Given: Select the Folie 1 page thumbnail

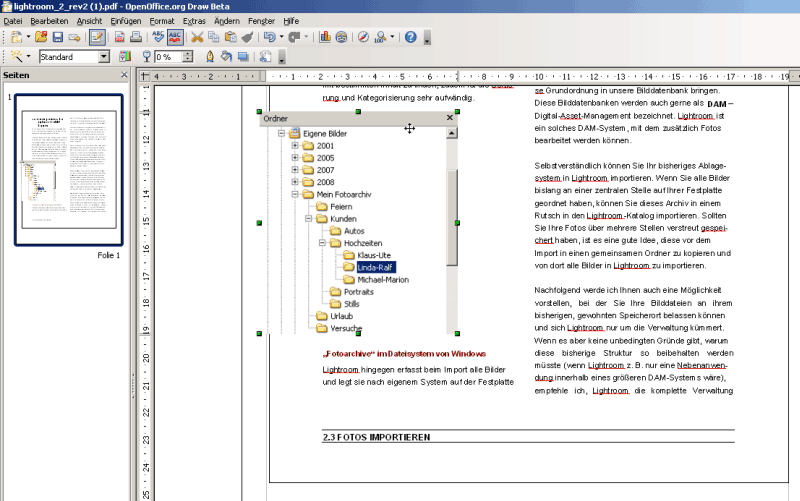Looking at the screenshot, I should [69, 171].
